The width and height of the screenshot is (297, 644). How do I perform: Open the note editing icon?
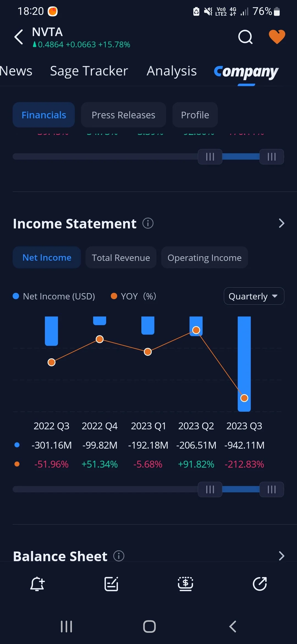[111, 584]
